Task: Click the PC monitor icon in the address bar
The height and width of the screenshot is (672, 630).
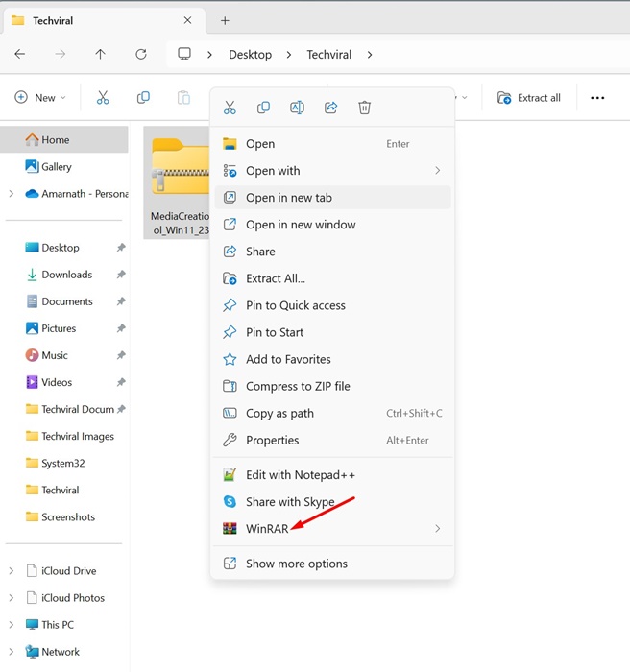Action: (184, 54)
